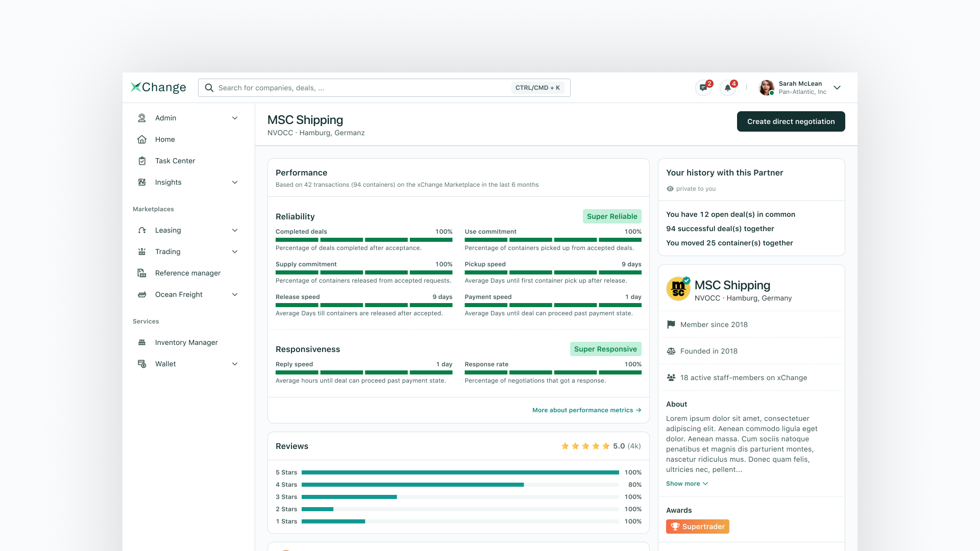This screenshot has height=551, width=980.
Task: Click the 4 Stars review bar
Action: (413, 484)
